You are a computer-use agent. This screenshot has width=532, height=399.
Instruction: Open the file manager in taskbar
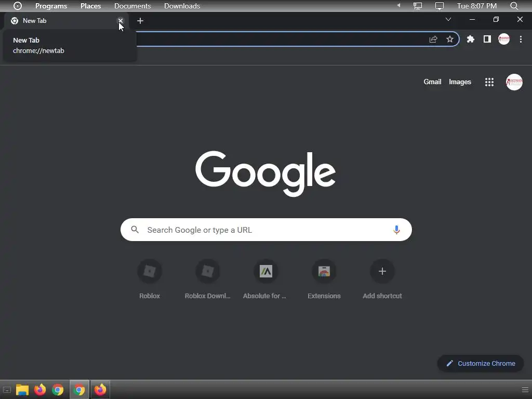click(x=22, y=390)
